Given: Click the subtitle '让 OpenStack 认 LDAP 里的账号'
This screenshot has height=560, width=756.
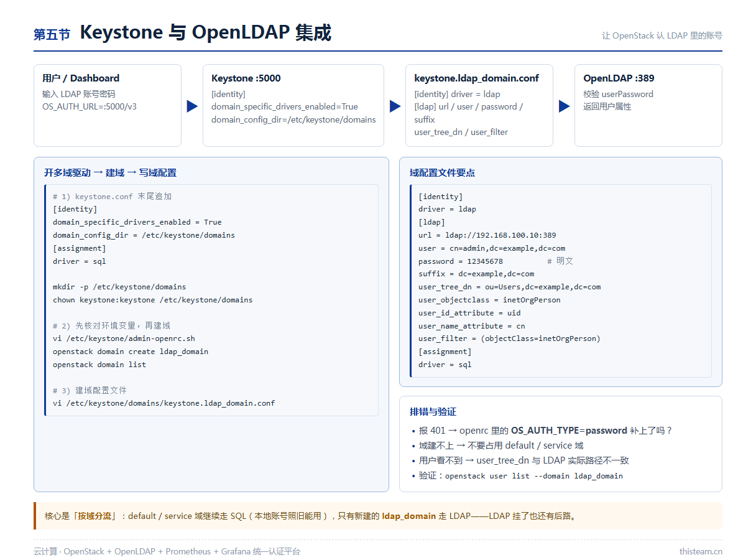Looking at the screenshot, I should [662, 35].
